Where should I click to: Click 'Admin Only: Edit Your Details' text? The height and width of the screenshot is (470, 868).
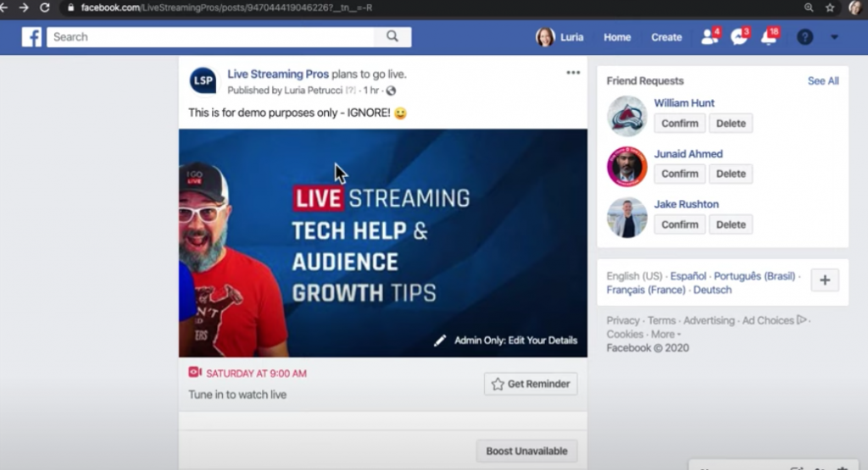[516, 340]
